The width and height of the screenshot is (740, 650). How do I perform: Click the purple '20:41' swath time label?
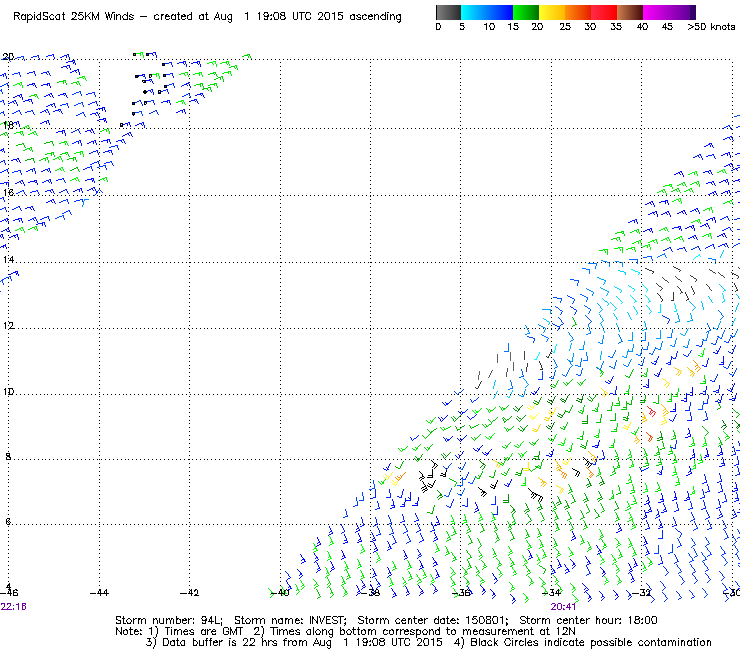tap(563, 607)
